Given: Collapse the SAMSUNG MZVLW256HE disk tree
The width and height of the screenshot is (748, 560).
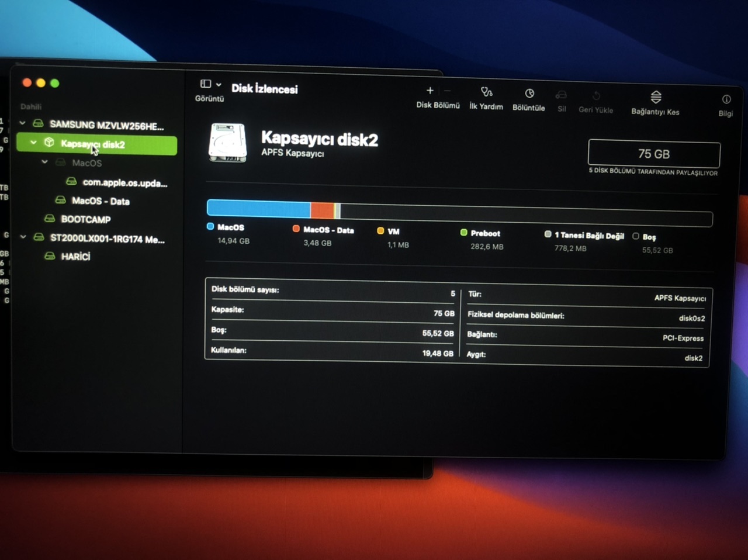Looking at the screenshot, I should click(x=23, y=123).
